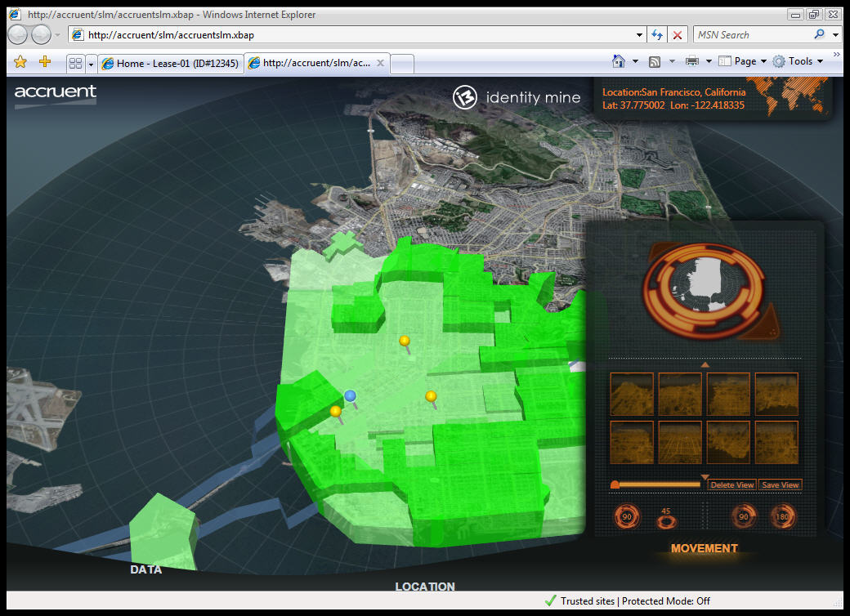This screenshot has height=616, width=850.
Task: Open the Page menu dropdown
Action: [x=750, y=61]
